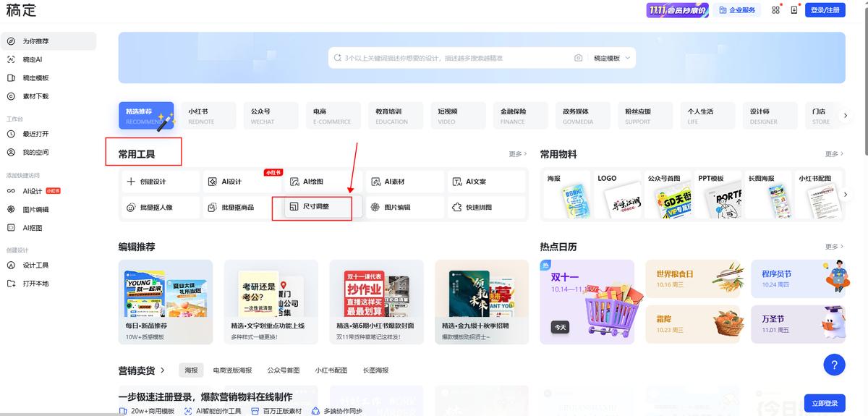Screen dimensions: 868x416
Task: Open the 批量抠人像 tool
Action: pos(160,207)
